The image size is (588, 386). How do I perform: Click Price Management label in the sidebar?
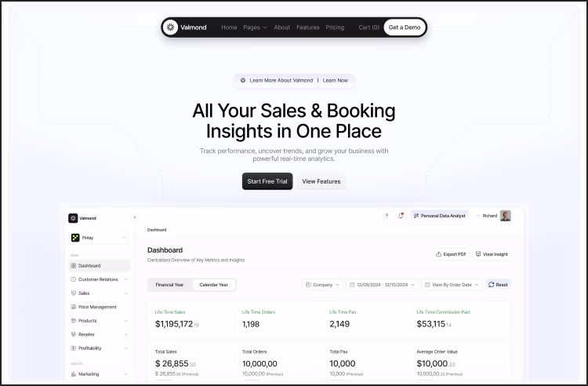(x=97, y=307)
